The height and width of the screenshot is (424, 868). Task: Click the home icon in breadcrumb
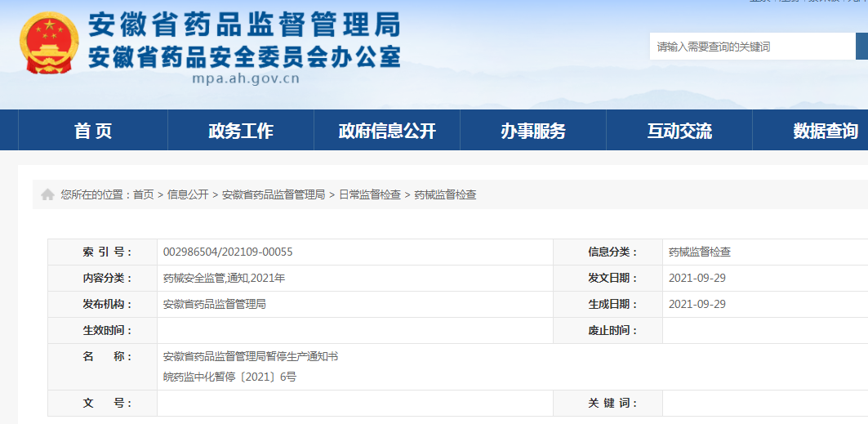(x=47, y=194)
